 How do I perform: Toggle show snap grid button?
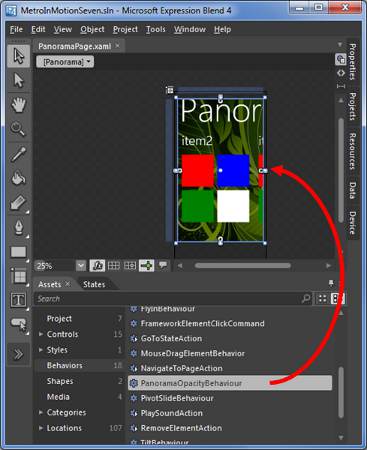(114, 266)
